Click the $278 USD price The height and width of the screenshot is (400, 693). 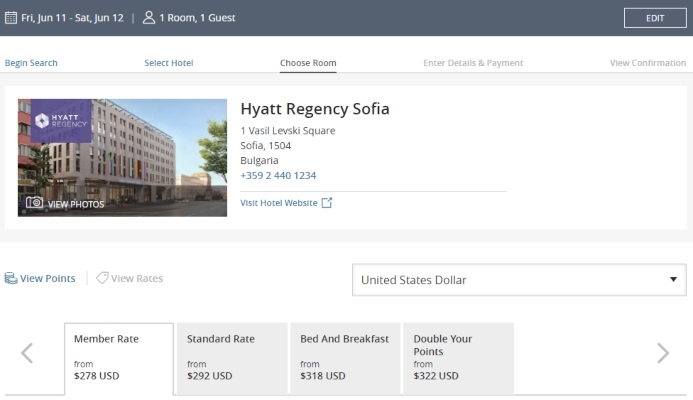click(x=97, y=376)
